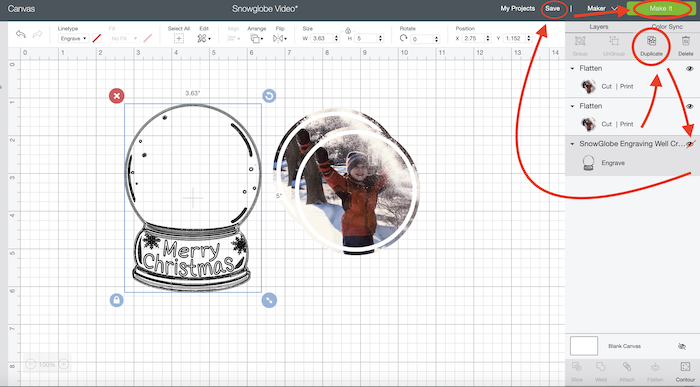Click the Undo arrow icon
The width and height of the screenshot is (700, 387).
tap(21, 34)
